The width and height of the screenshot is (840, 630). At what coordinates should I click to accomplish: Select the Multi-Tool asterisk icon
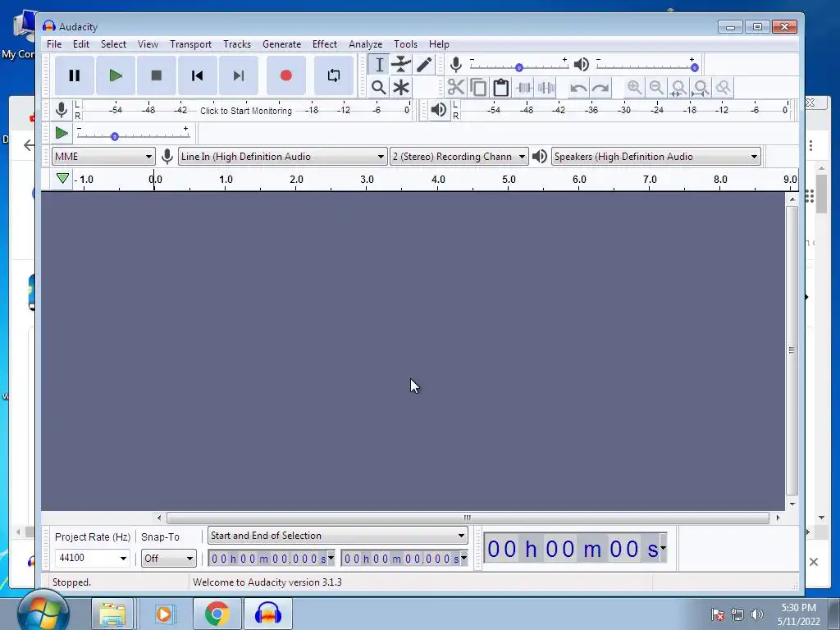point(400,87)
